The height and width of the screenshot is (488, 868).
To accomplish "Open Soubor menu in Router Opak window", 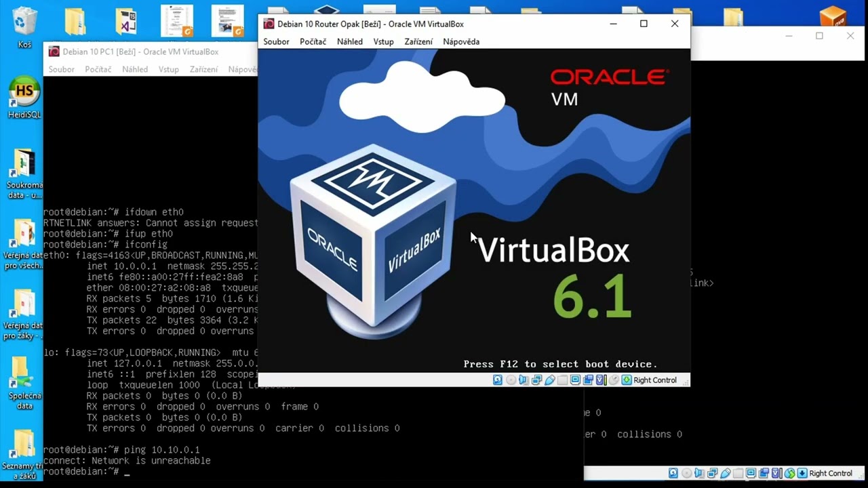I will pos(276,41).
